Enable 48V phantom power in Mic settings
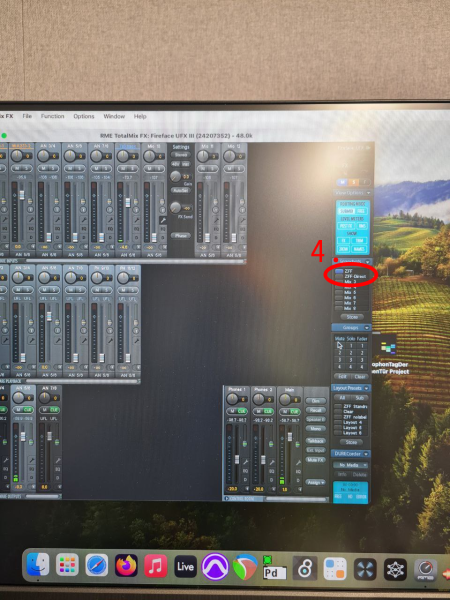The image size is (450, 600). [176, 164]
